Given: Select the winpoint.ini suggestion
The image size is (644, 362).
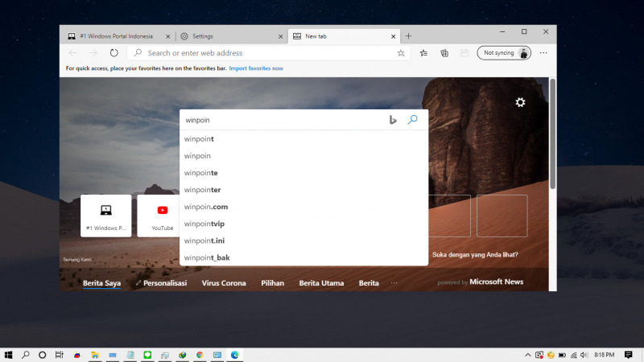Looking at the screenshot, I should 304,241.
